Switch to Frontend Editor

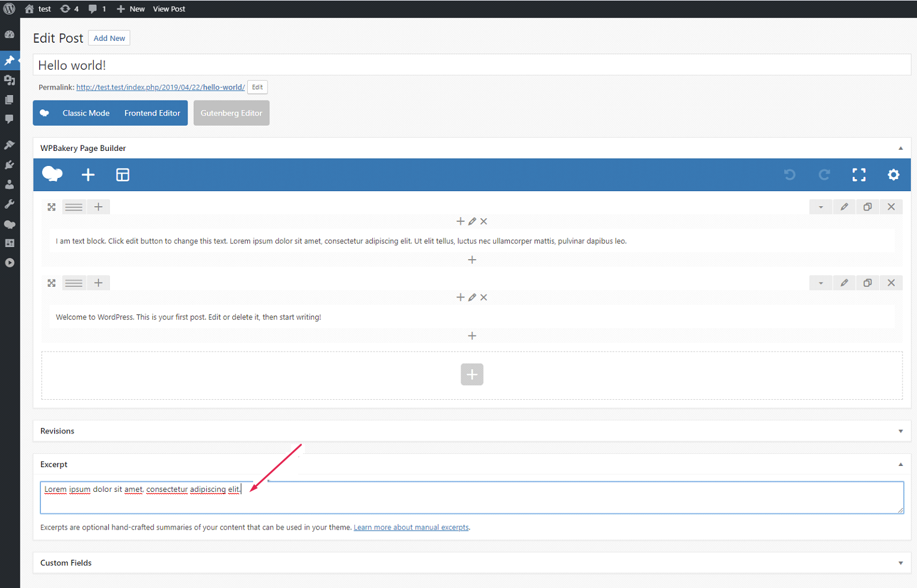152,113
